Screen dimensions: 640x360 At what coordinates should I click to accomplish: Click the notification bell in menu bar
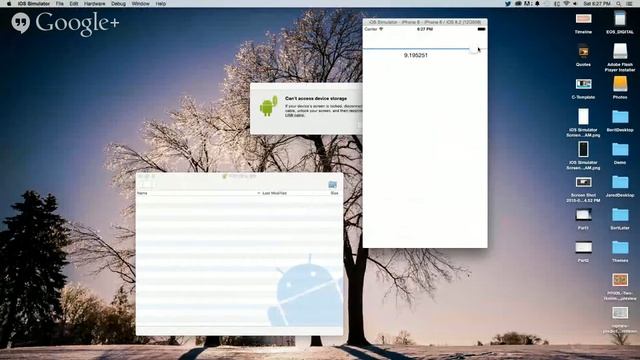[537, 3]
